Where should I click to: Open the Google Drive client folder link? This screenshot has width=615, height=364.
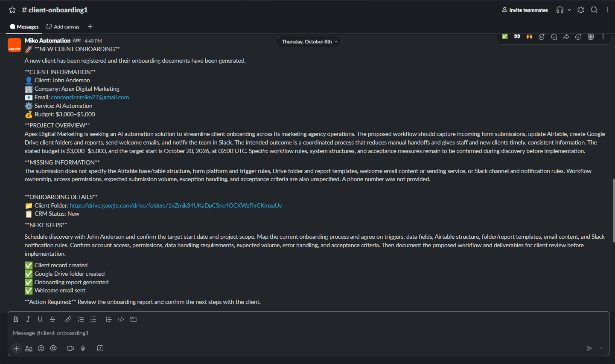(176, 205)
